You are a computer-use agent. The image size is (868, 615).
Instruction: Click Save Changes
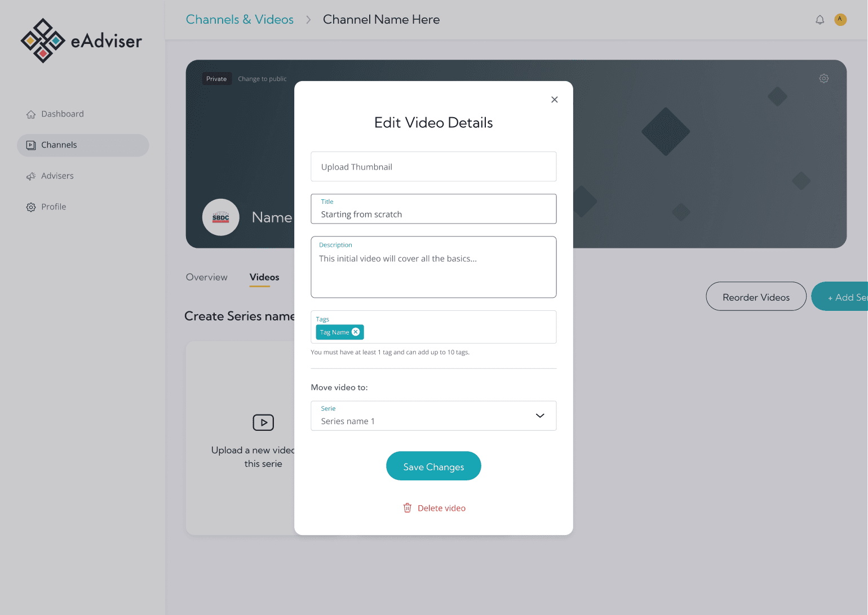433,466
